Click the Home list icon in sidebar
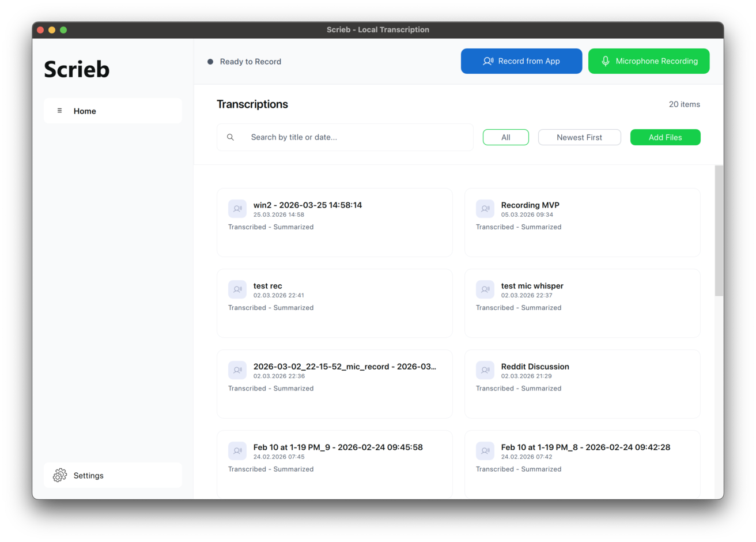Screen dimensions: 756x542 pos(59,111)
